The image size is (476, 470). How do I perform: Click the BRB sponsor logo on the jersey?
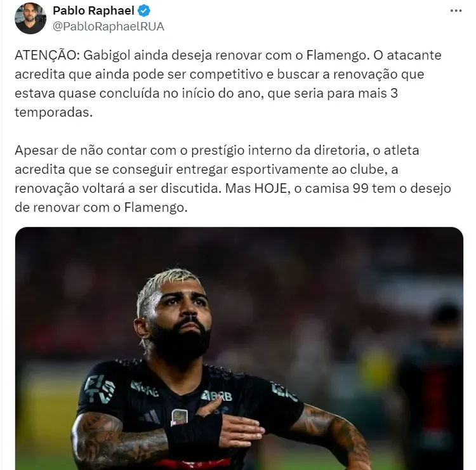pyautogui.click(x=217, y=396)
